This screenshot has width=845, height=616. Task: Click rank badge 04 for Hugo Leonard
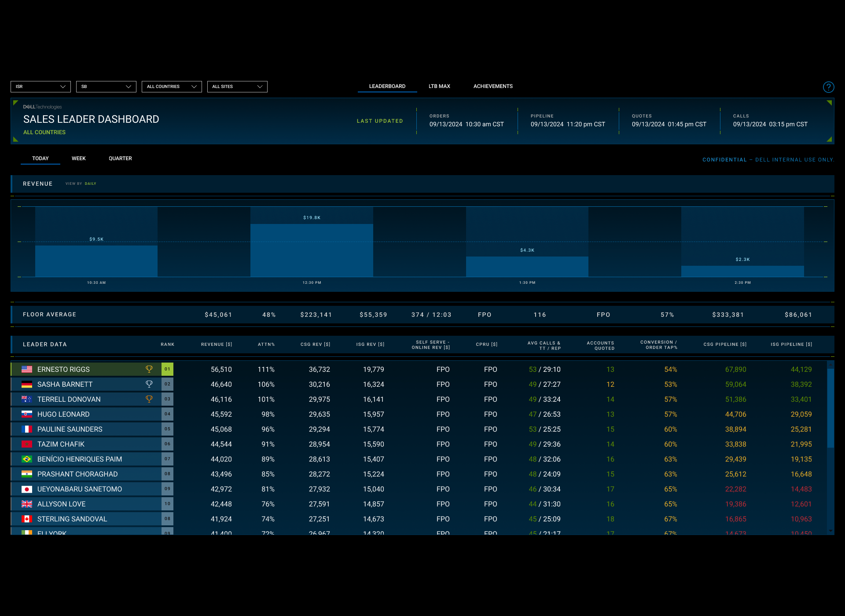point(167,414)
